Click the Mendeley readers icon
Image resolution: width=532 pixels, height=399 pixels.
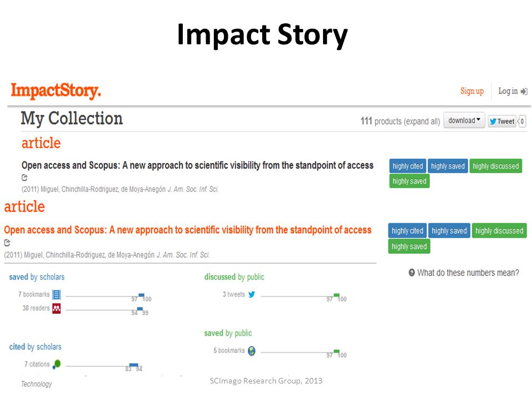pos(57,309)
